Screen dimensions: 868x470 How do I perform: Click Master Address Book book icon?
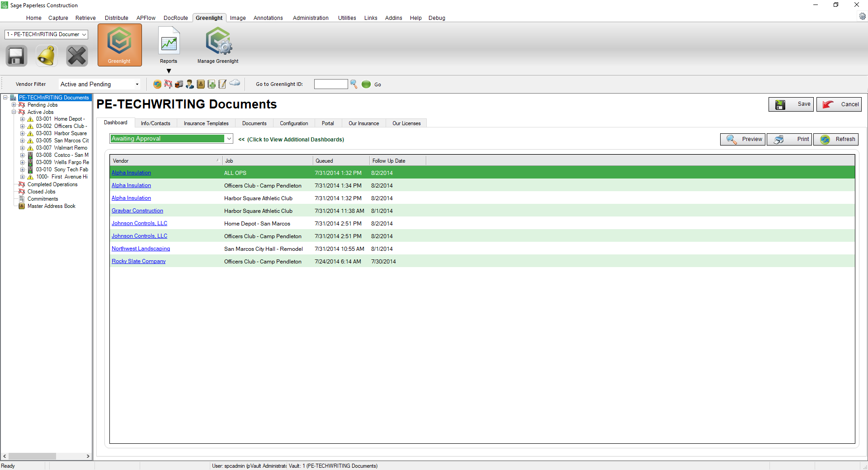tap(21, 206)
